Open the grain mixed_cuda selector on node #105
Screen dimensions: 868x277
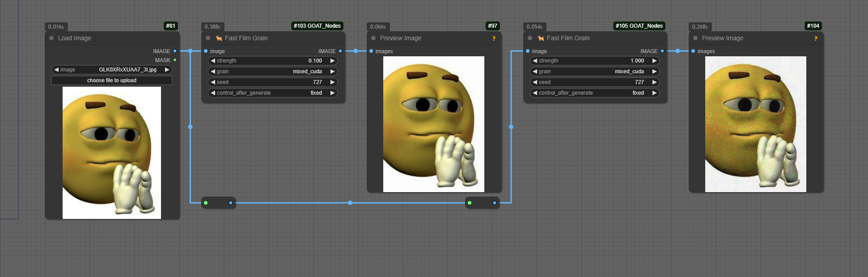click(595, 71)
